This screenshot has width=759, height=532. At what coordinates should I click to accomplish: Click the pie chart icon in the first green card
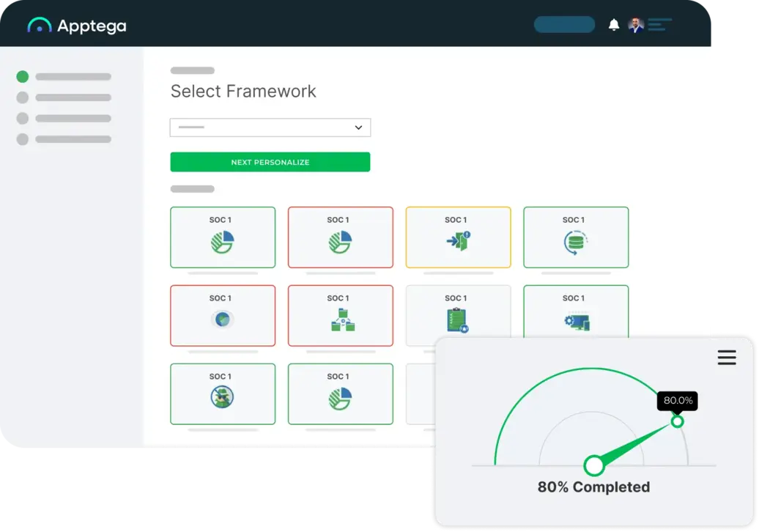(x=223, y=242)
